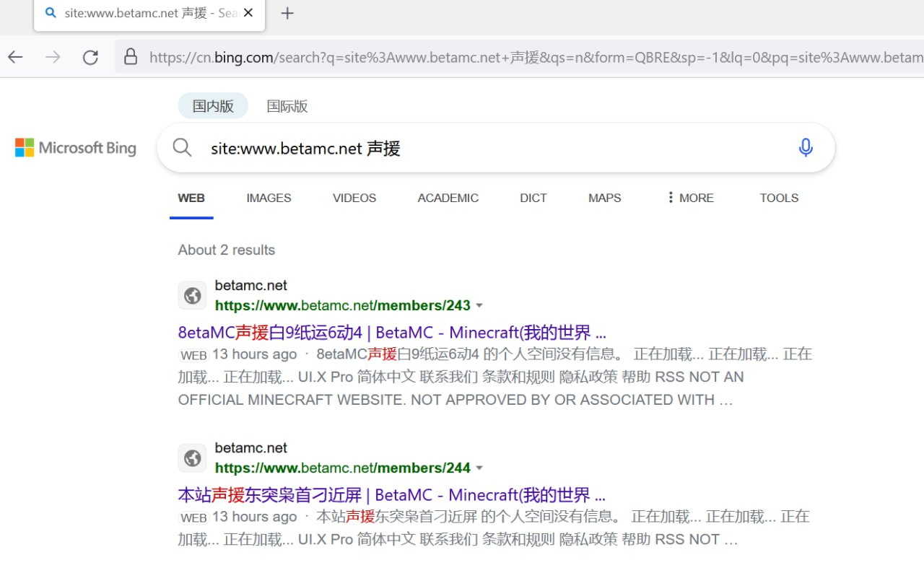This screenshot has height=586, width=924.
Task: Click globe favicon of the members/243 result
Action: point(192,296)
